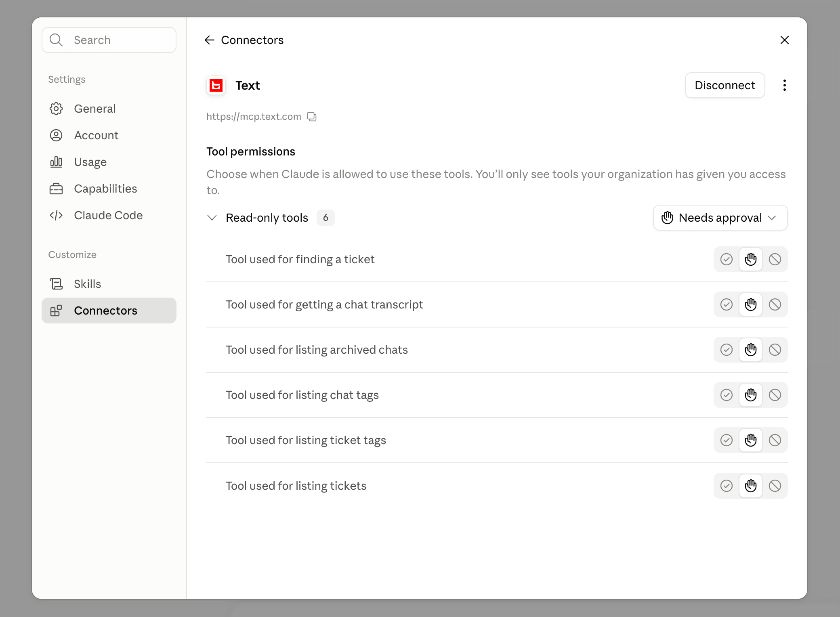Select Connectors in the sidebar
The height and width of the screenshot is (617, 840).
click(109, 311)
